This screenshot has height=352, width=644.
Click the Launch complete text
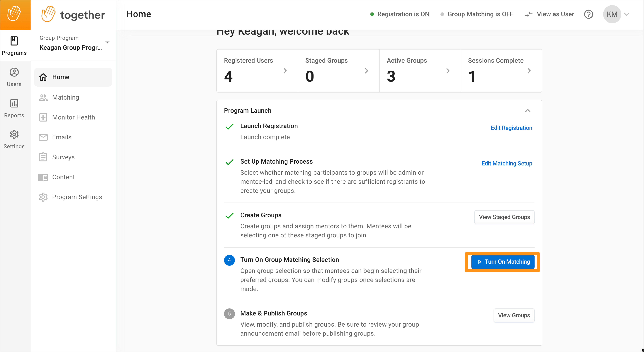(265, 137)
